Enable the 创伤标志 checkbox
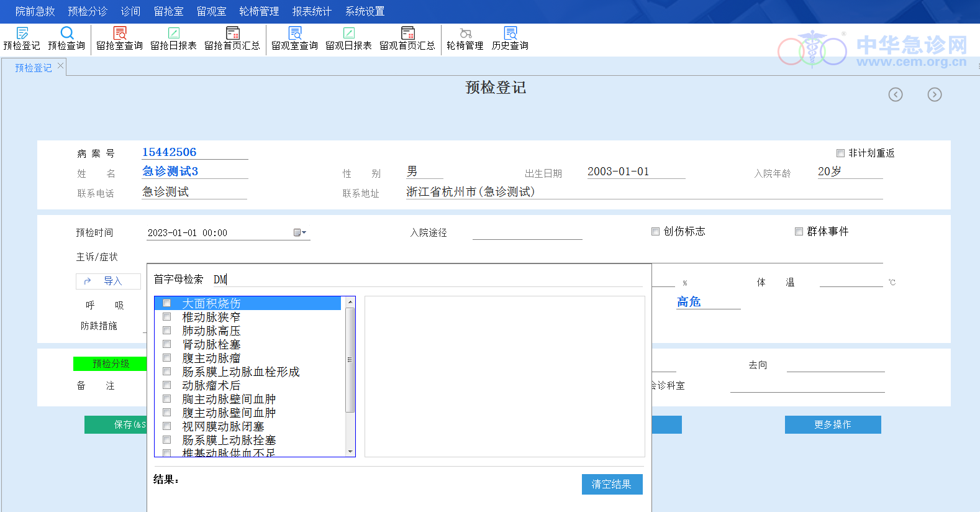The image size is (980, 512). (655, 232)
